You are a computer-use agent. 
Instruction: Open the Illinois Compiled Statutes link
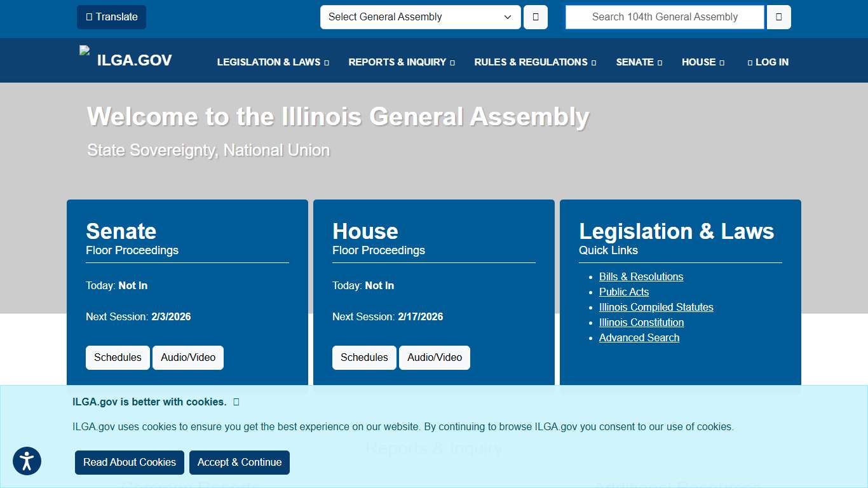point(656,307)
